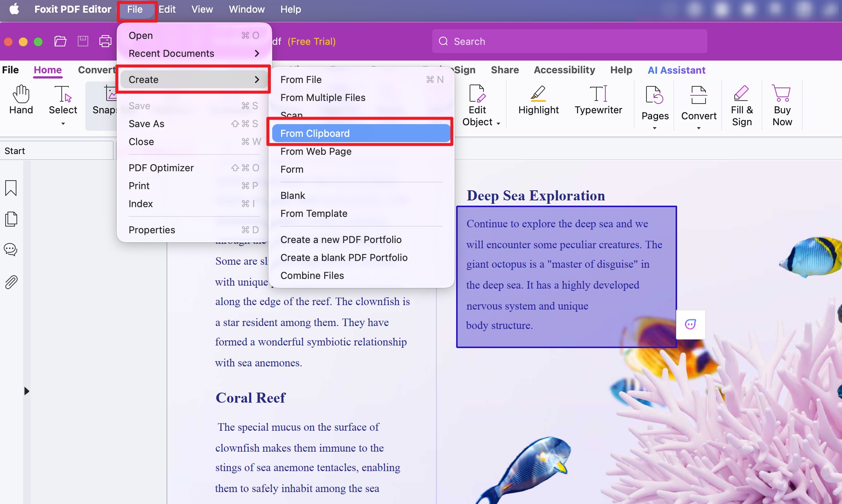The image size is (842, 504).
Task: Click Open in File menu
Action: click(x=194, y=36)
